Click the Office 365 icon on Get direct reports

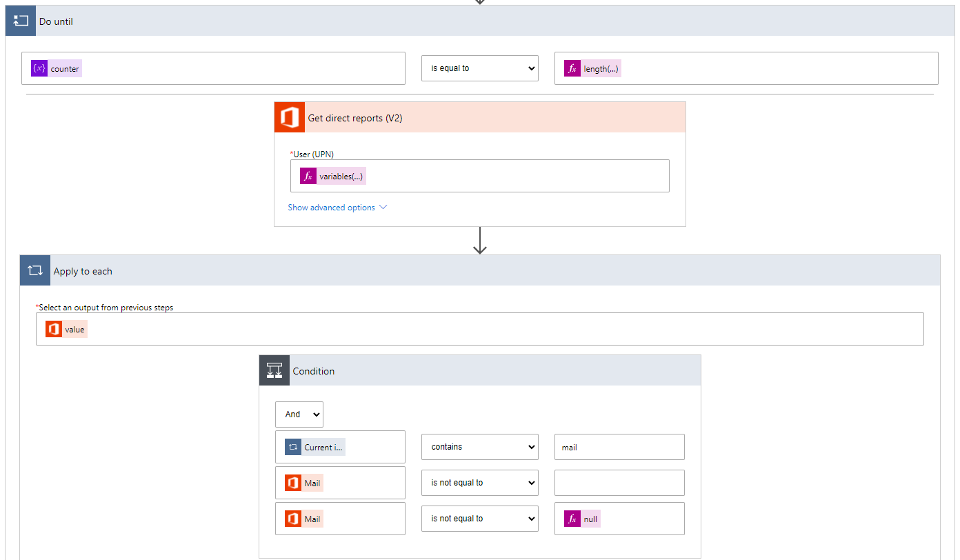point(290,117)
